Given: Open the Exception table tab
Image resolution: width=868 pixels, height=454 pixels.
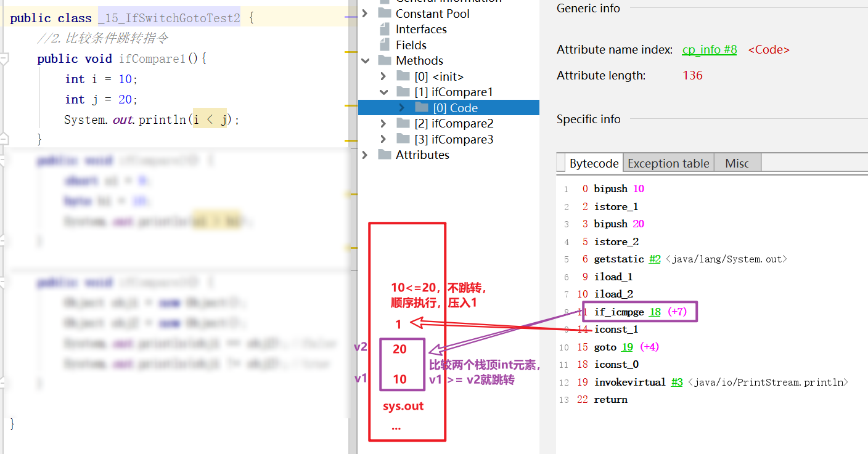Looking at the screenshot, I should (668, 163).
